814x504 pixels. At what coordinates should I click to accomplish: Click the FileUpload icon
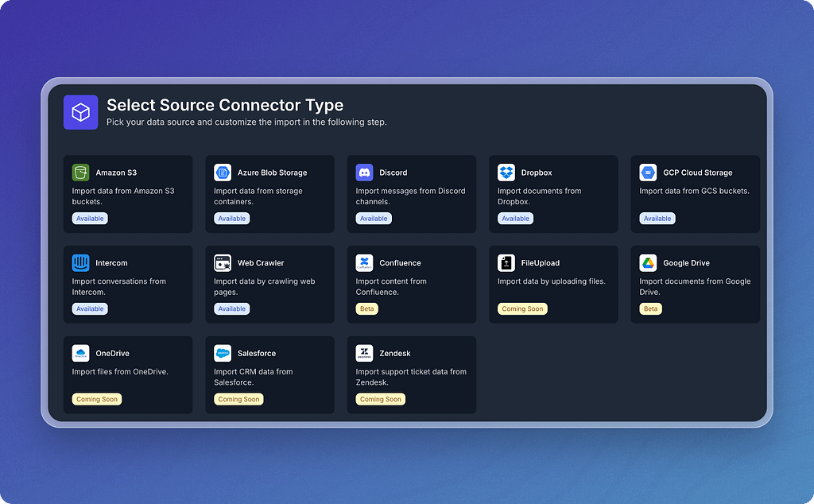(506, 262)
